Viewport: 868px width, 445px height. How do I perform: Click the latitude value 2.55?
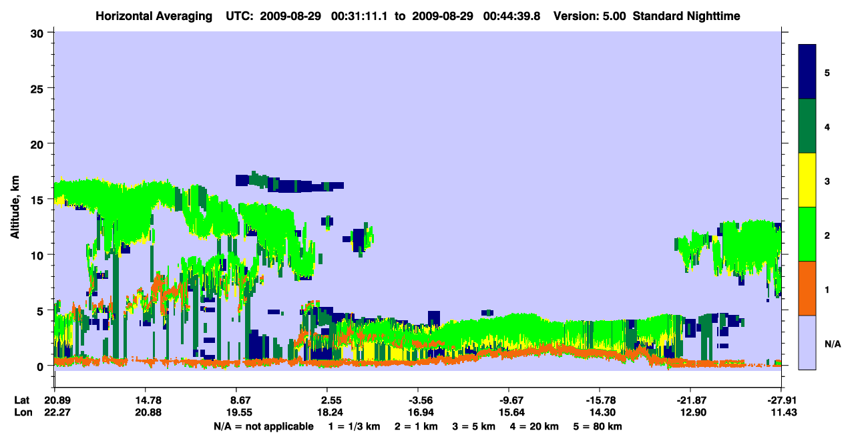coord(332,400)
